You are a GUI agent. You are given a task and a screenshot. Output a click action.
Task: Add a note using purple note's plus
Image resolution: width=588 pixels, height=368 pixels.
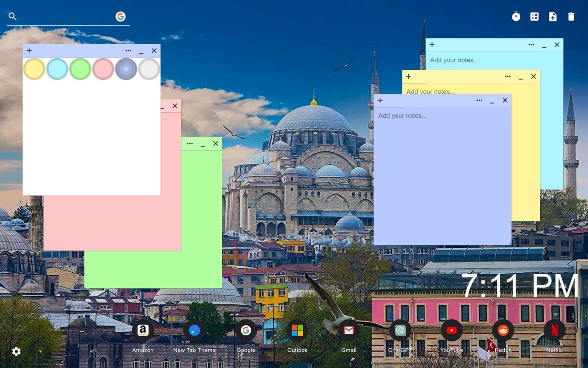[380, 100]
